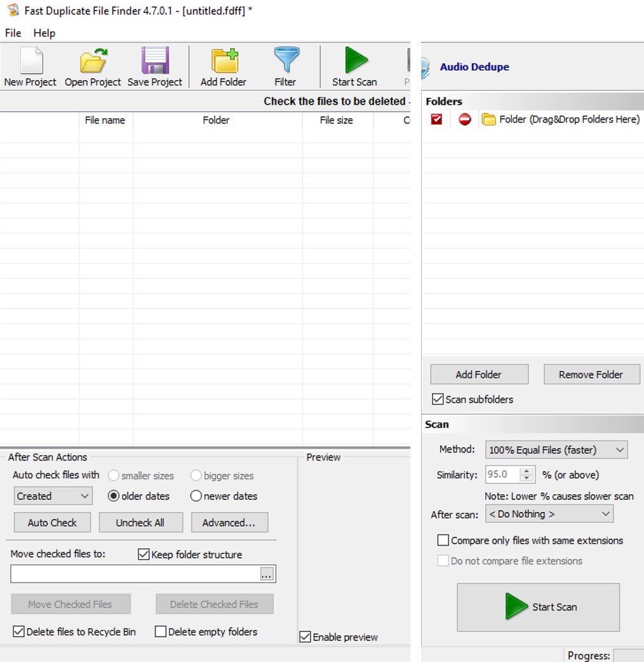Click the app icon in the title bar

(13, 10)
